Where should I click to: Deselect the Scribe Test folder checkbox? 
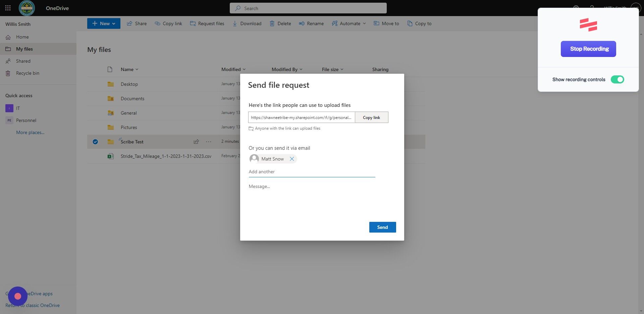tap(95, 141)
